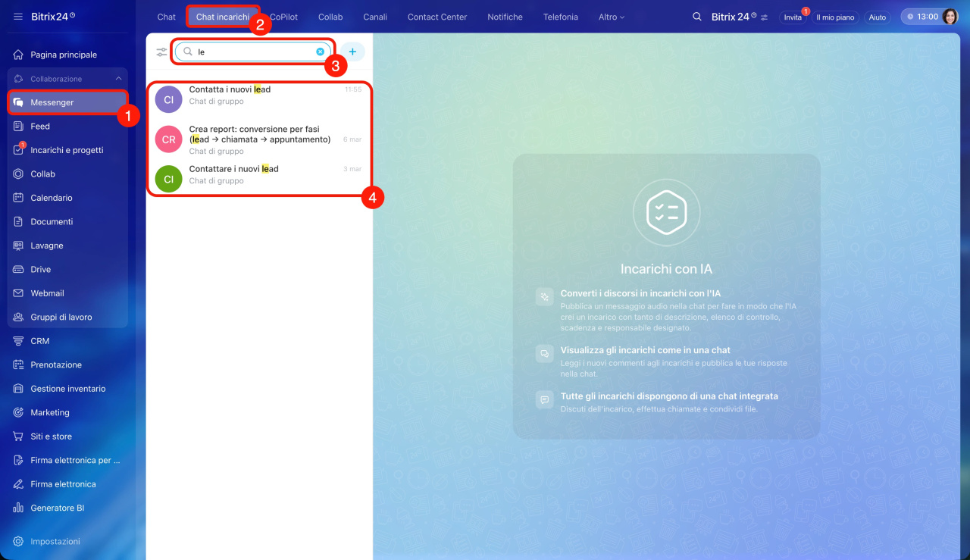Open Drive in the left sidebar
The height and width of the screenshot is (560, 970).
click(x=41, y=269)
